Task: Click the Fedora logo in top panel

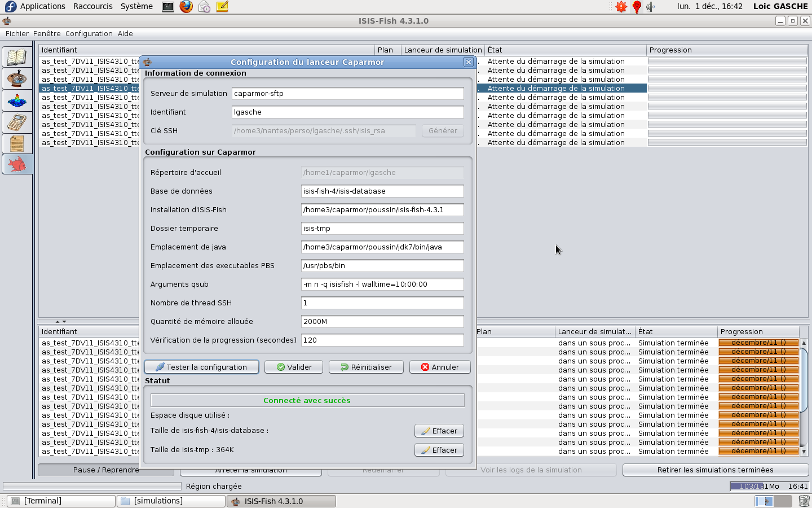Action: point(10,6)
